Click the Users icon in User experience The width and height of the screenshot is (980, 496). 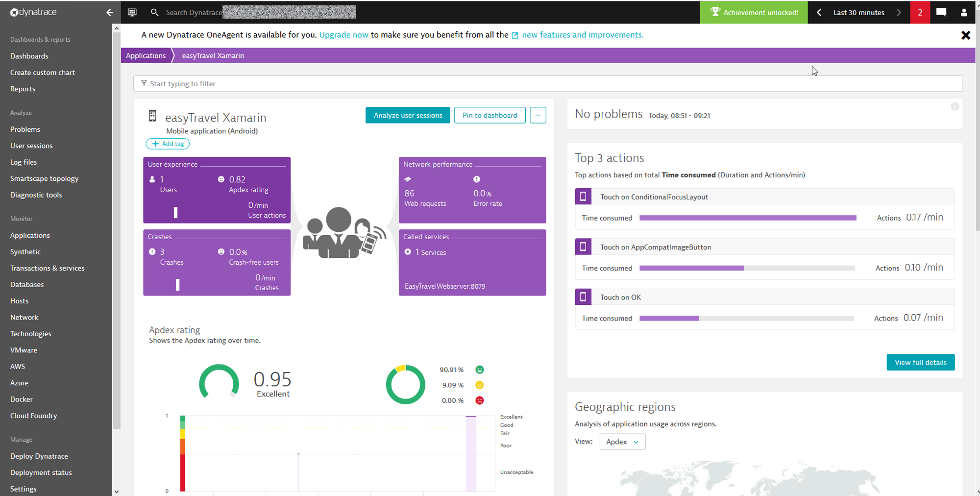click(152, 179)
